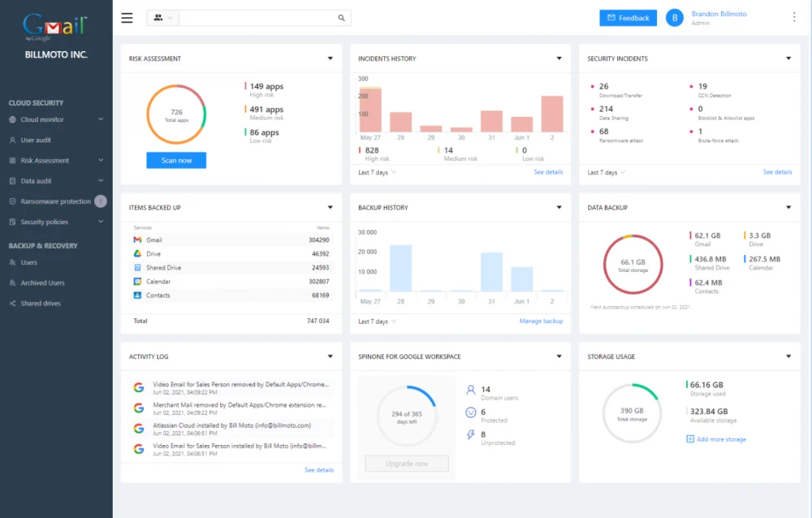Open Cloud monitor in the sidebar
This screenshot has height=518, width=812.
click(42, 119)
